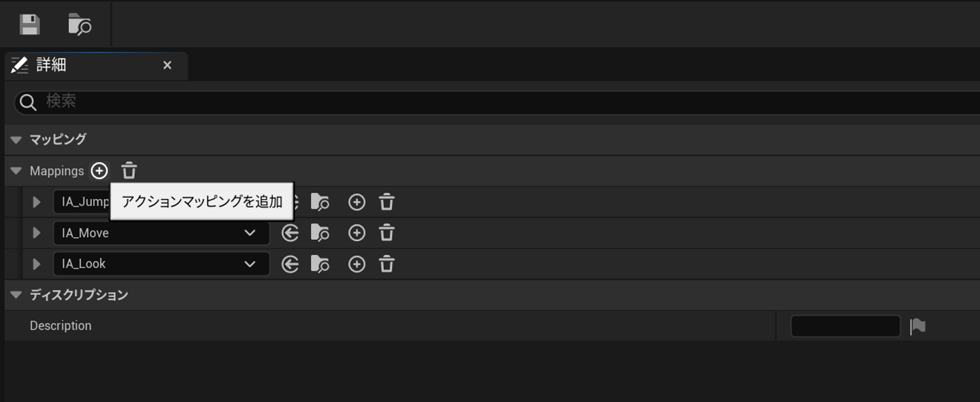Delete all Mappings with trash icon
Image resolution: width=980 pixels, height=402 pixels.
click(129, 170)
